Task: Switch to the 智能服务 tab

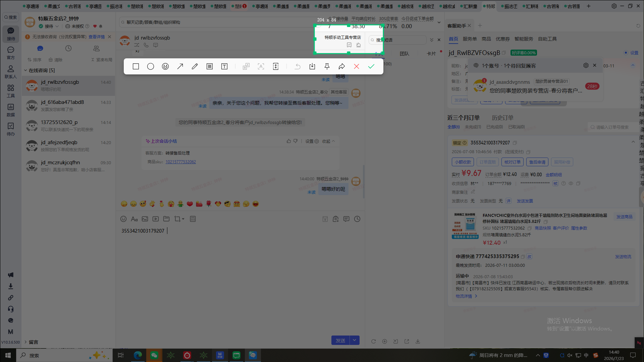Action: point(524,39)
